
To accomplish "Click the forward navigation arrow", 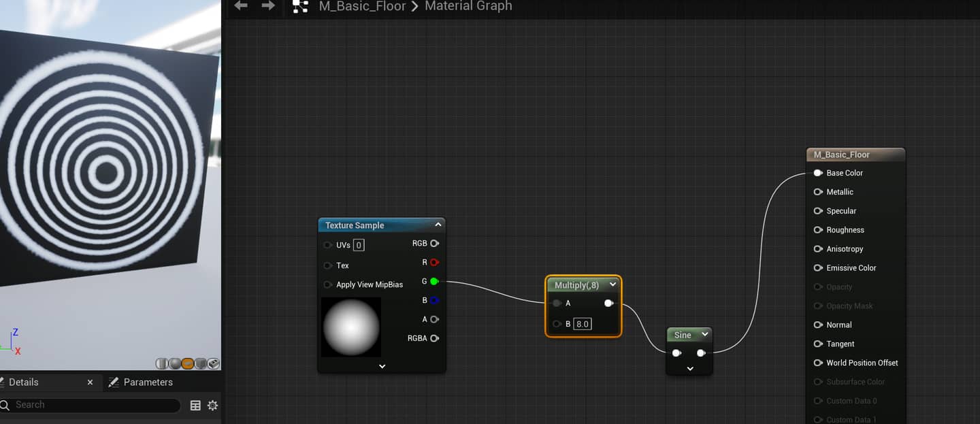I will click(x=268, y=6).
